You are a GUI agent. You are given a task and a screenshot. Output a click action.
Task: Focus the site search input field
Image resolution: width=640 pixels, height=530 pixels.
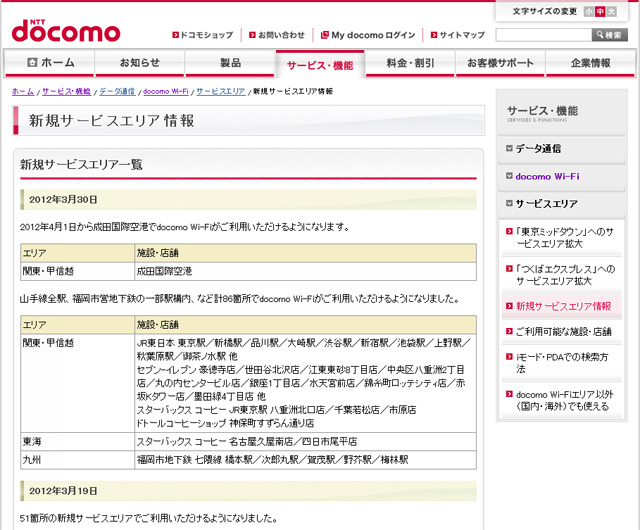point(544,35)
